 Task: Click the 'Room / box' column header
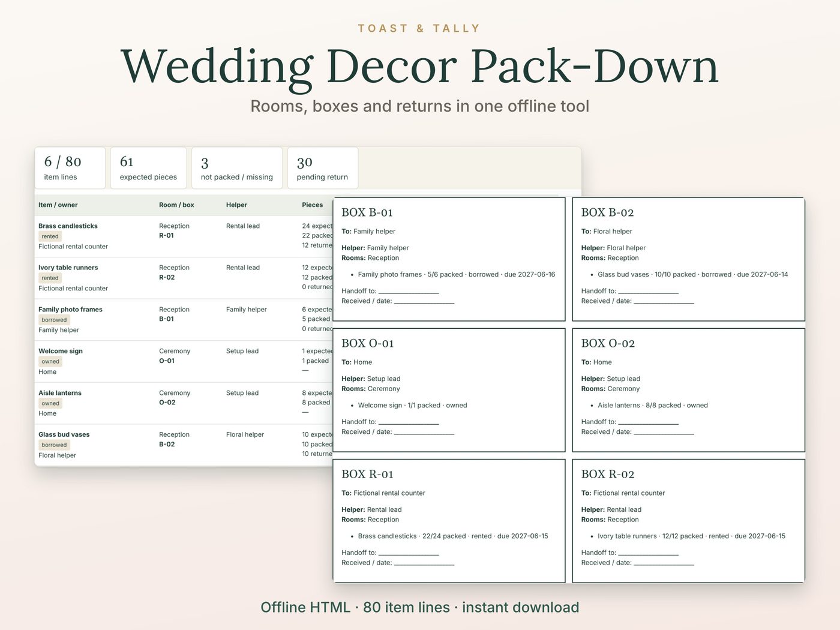[x=176, y=205]
